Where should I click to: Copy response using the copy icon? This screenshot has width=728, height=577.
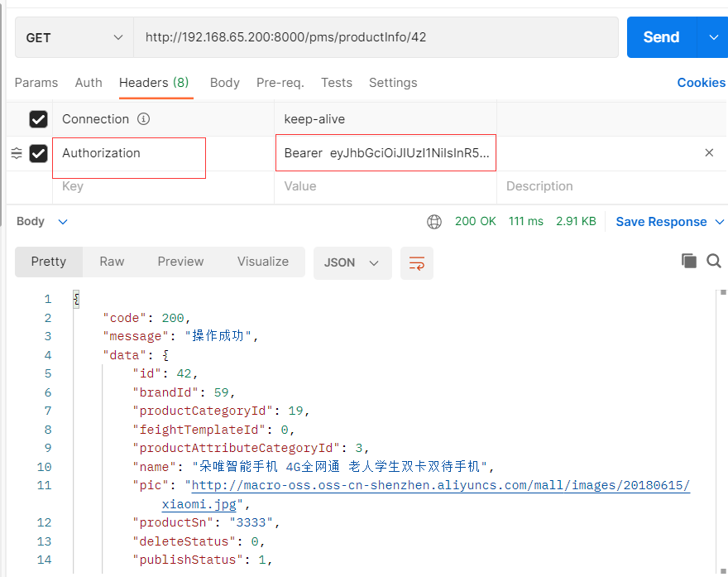point(688,261)
